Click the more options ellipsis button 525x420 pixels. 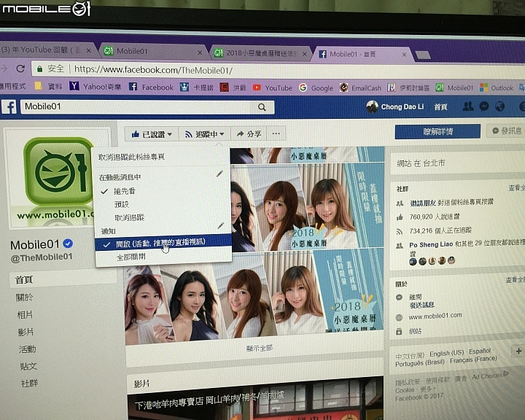pos(276,133)
